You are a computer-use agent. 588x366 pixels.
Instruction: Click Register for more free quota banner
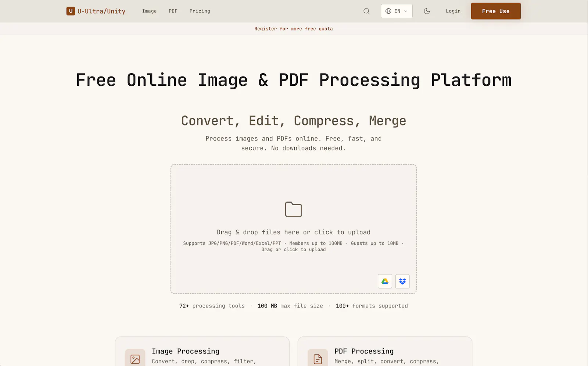(294, 29)
